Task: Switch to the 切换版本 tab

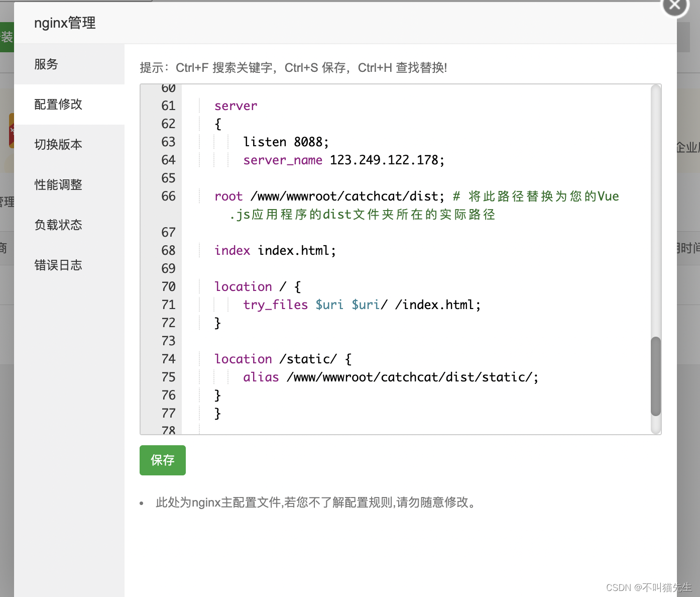Action: (69, 145)
